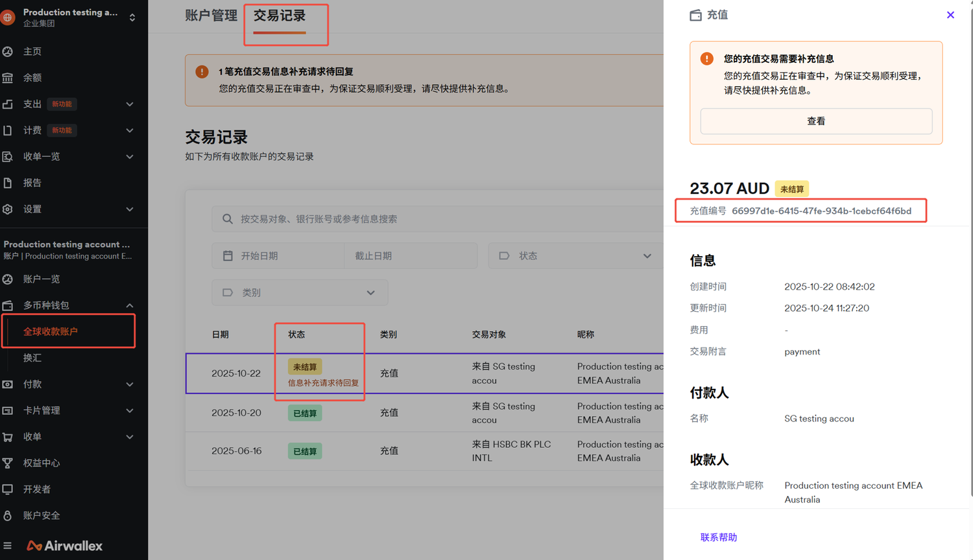Click the trophy icon beside 权益中心
This screenshot has width=973, height=560.
click(x=8, y=463)
